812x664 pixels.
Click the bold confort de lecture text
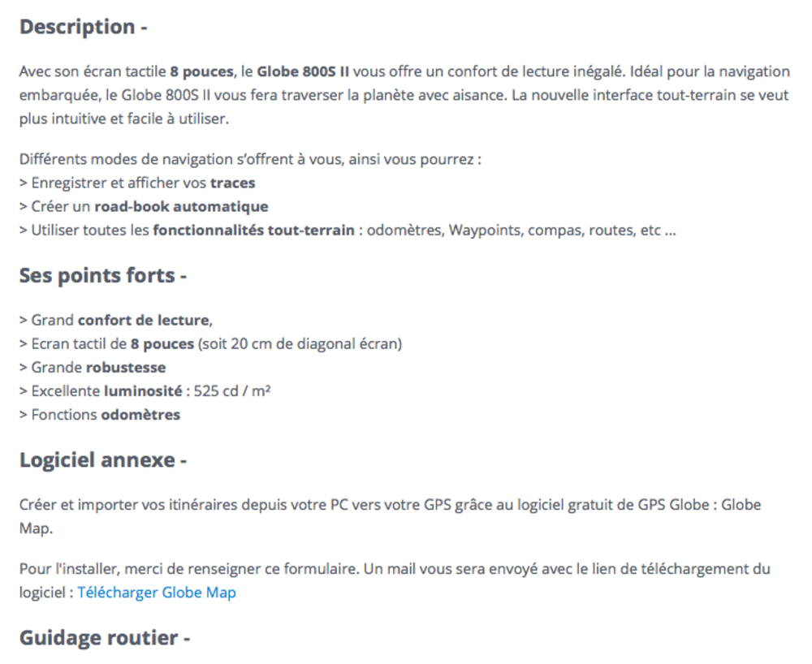point(144,321)
